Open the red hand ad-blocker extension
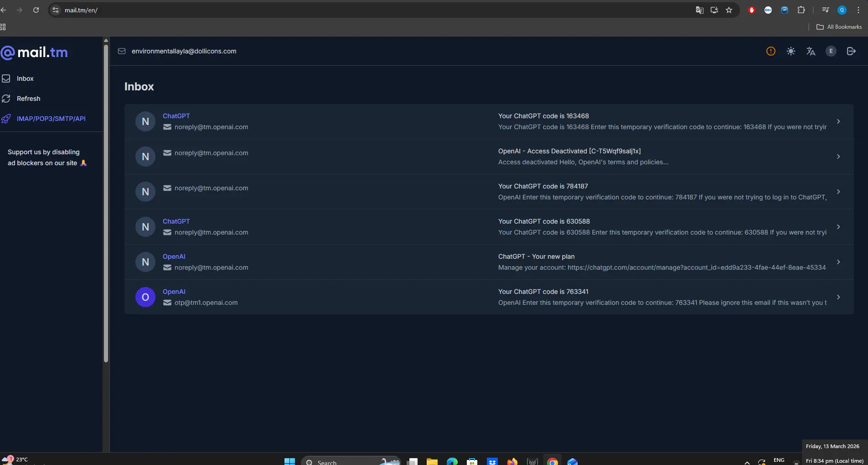Image resolution: width=868 pixels, height=465 pixels. click(x=752, y=10)
